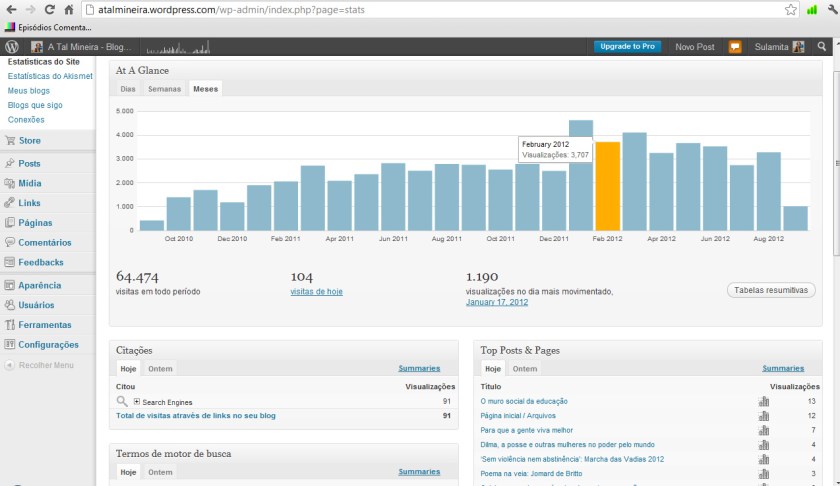Click the WordPress logo in admin bar
This screenshot has height=486, width=840.
coord(12,47)
